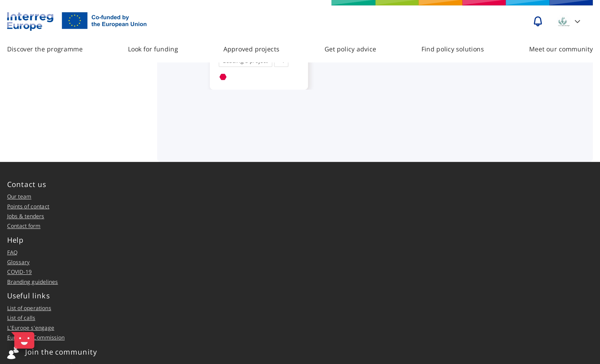
Task: Open the Our team link
Action: pyautogui.click(x=19, y=197)
